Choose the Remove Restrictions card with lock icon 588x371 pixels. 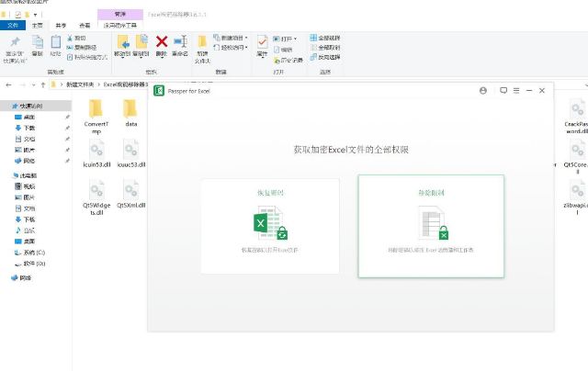(x=431, y=226)
